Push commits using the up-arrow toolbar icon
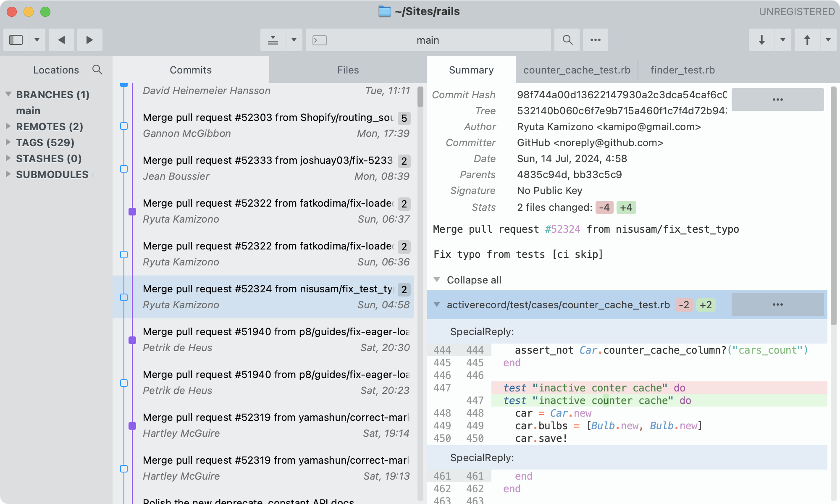 (808, 40)
